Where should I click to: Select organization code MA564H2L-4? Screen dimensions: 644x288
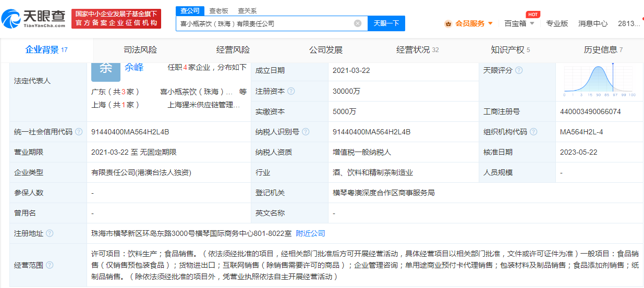[581, 132]
